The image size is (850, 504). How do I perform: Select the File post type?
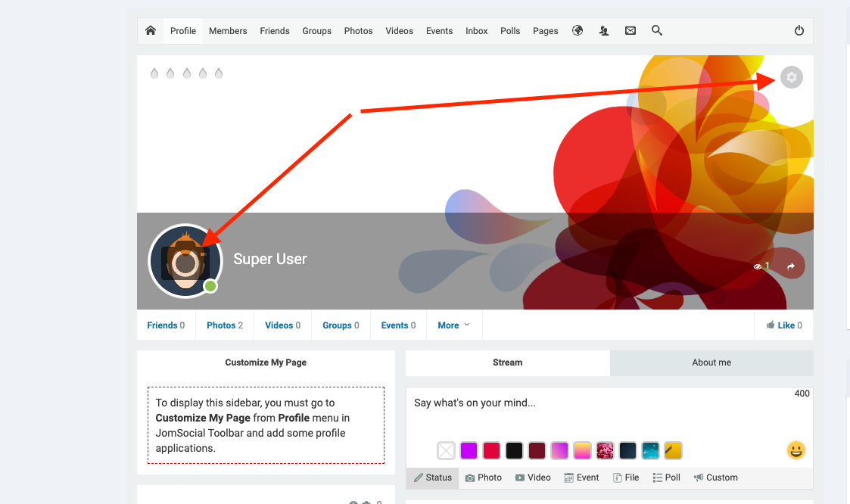click(x=626, y=478)
